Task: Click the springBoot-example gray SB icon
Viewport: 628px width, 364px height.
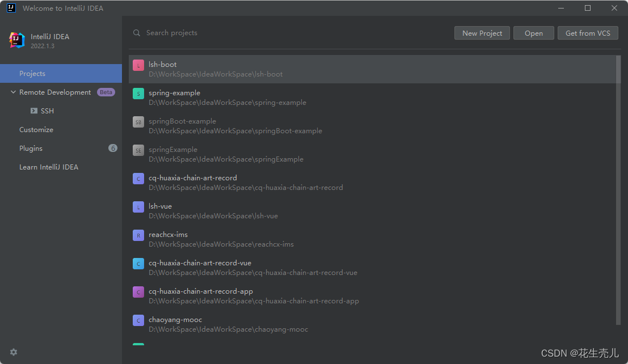Action: click(138, 122)
